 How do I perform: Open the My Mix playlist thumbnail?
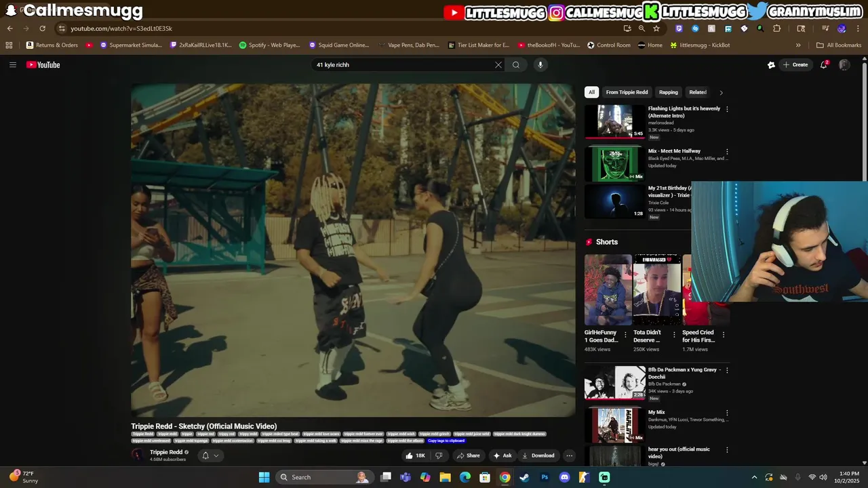(x=614, y=425)
